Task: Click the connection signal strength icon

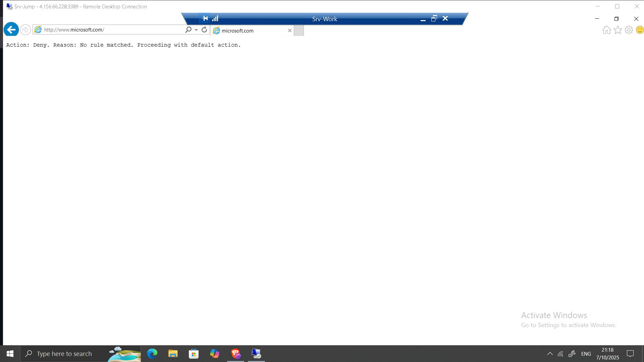Action: click(215, 18)
